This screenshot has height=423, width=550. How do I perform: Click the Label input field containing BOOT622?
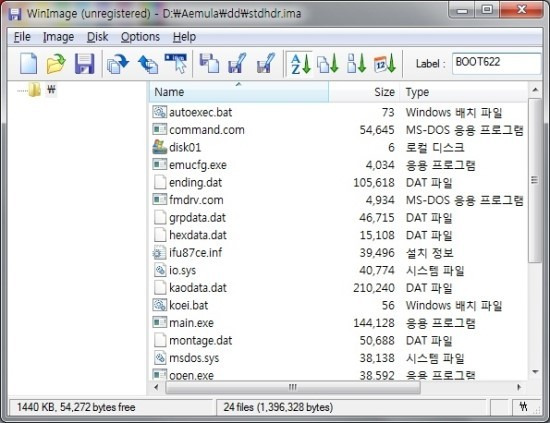coord(497,63)
